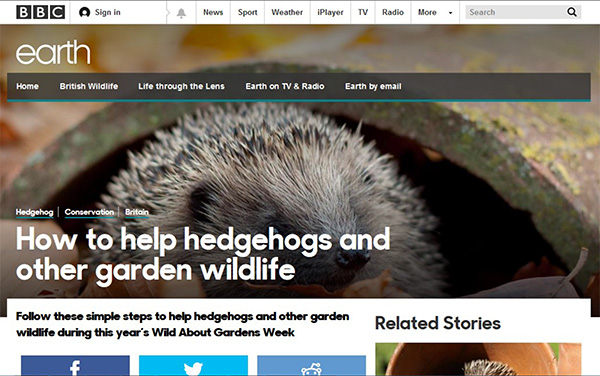Open Life through the Lens tab

tap(181, 86)
